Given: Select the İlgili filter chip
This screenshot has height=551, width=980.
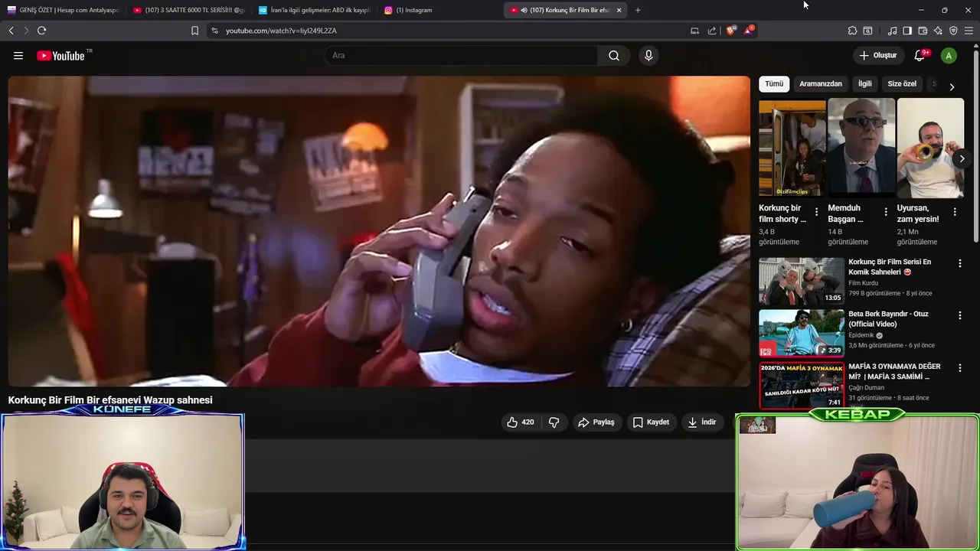Looking at the screenshot, I should (x=865, y=83).
